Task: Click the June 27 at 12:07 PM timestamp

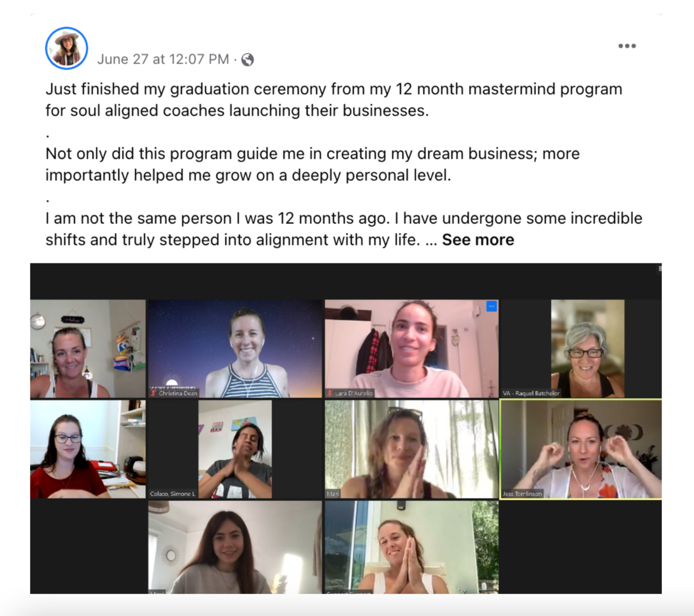Action: [163, 59]
